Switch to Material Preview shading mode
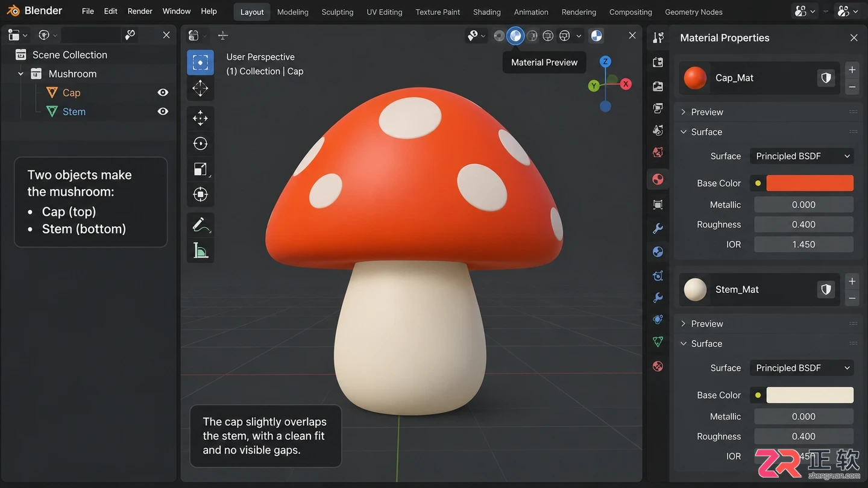This screenshot has width=868, height=488. point(515,36)
